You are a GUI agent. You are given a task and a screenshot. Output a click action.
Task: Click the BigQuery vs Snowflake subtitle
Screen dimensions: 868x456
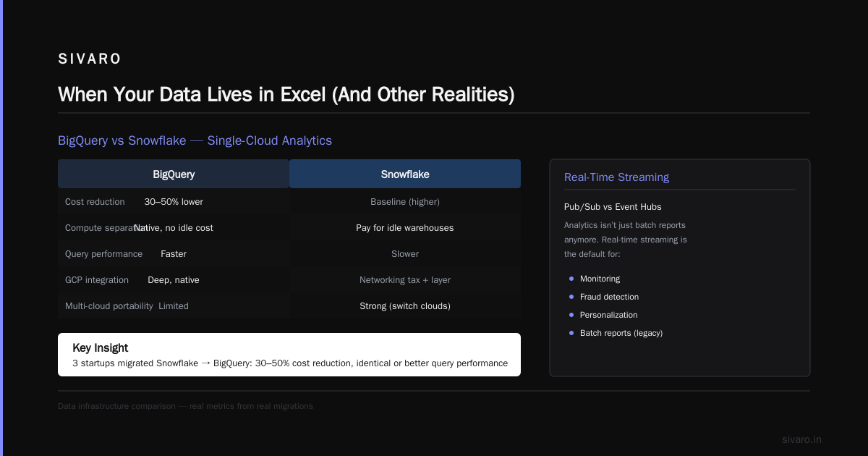click(195, 140)
